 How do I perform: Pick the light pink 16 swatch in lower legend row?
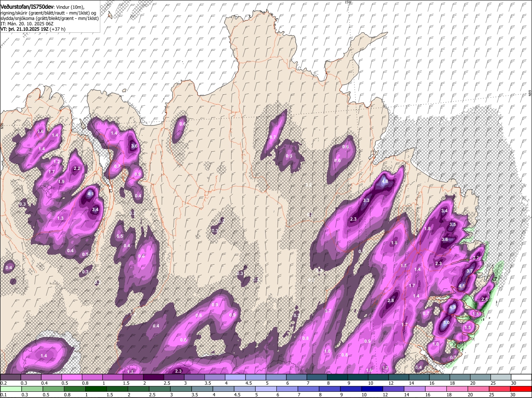tap(436, 389)
